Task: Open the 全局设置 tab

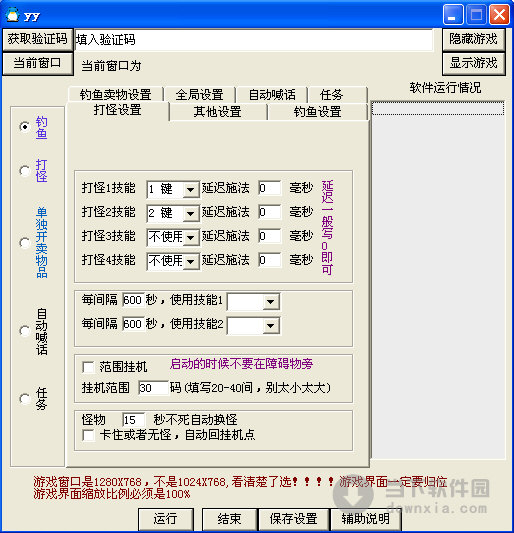Action: [200, 94]
